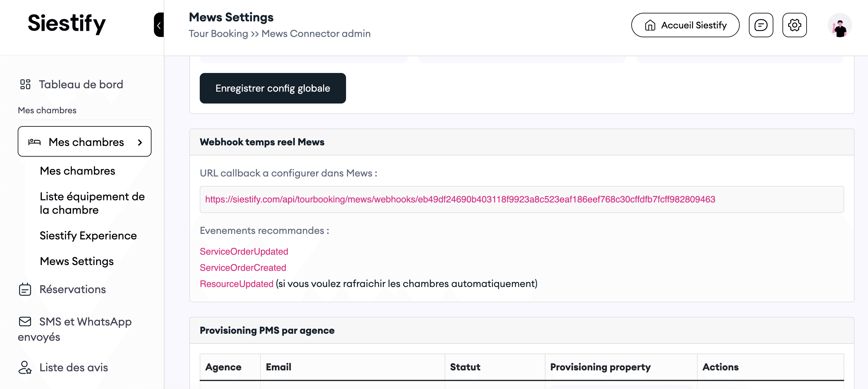Click the Réservations calendar icon

click(x=25, y=289)
